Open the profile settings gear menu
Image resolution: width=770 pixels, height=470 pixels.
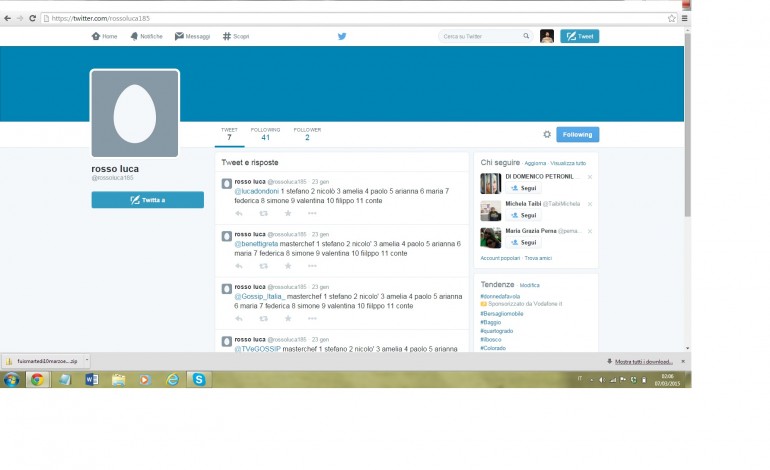[547, 134]
